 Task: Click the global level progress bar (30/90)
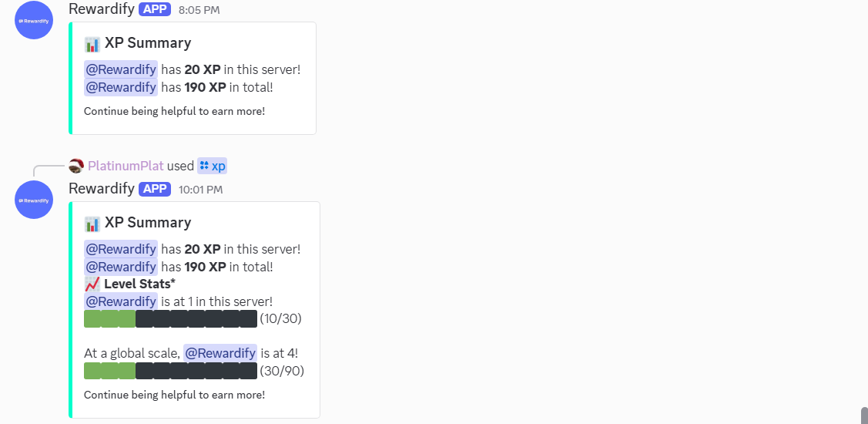[x=170, y=371]
